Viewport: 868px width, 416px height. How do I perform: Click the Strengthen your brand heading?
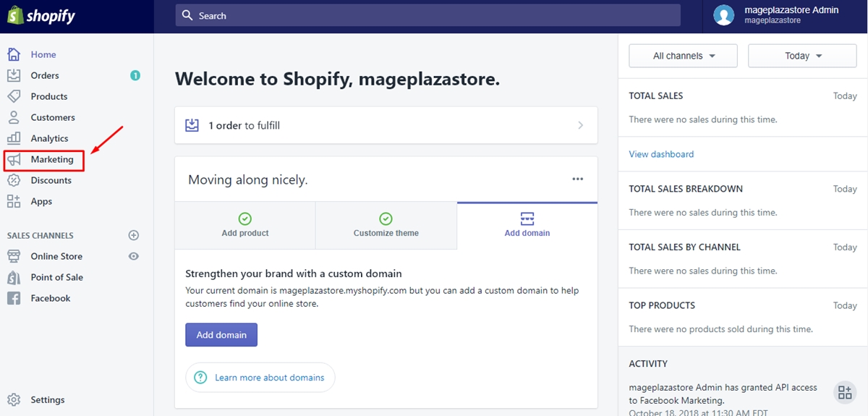(294, 273)
